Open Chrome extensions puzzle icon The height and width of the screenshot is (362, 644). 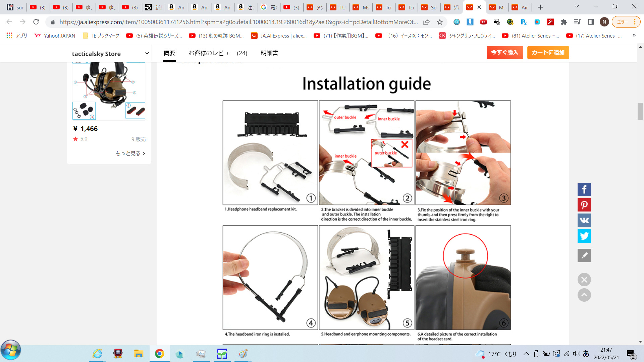click(x=564, y=22)
